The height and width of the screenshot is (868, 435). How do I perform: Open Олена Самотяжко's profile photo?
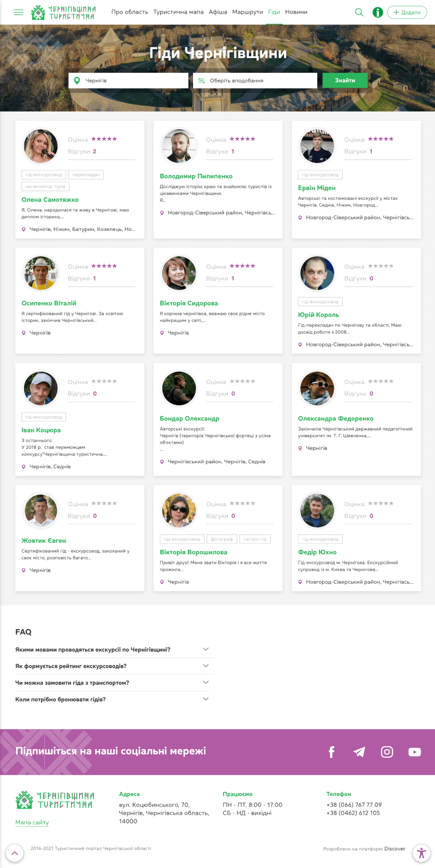(x=41, y=146)
